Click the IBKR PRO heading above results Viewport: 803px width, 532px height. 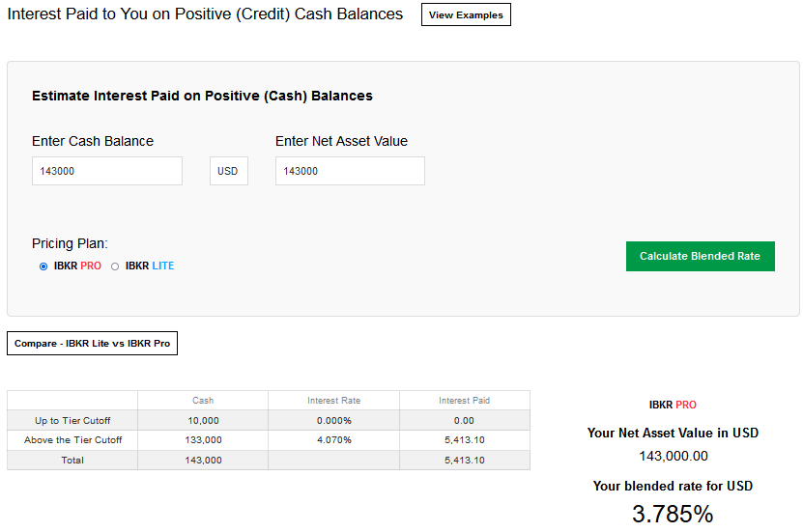click(673, 405)
